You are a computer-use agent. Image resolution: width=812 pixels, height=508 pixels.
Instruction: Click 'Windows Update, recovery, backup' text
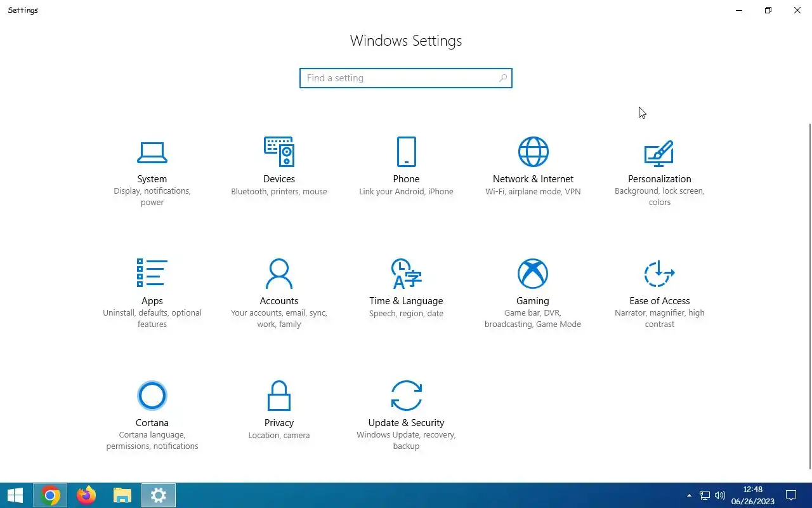406,441
